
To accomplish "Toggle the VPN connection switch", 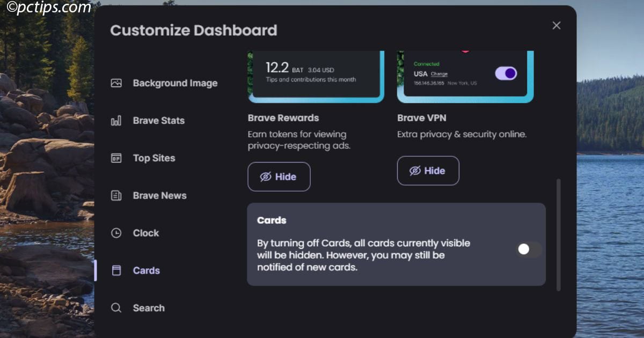I will tap(506, 74).
